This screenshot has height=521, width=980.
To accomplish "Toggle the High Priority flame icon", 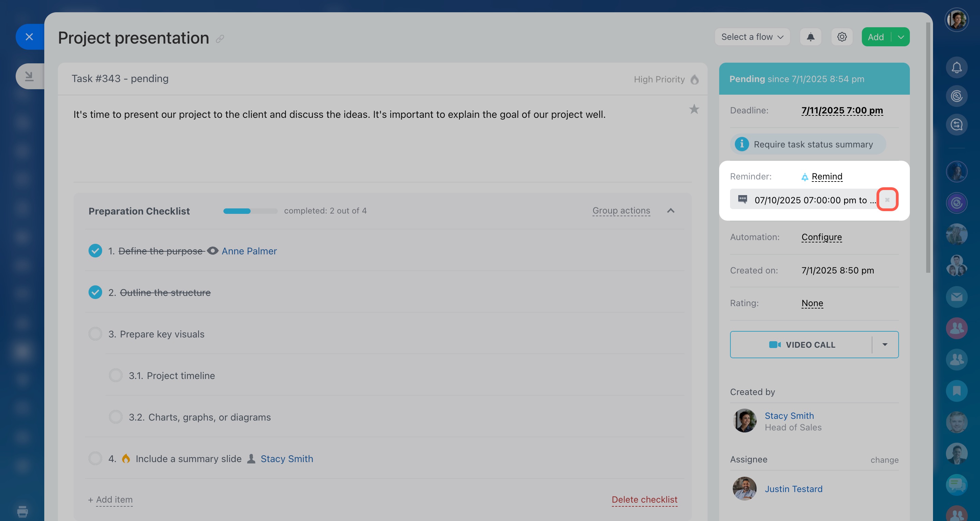I will (x=694, y=79).
